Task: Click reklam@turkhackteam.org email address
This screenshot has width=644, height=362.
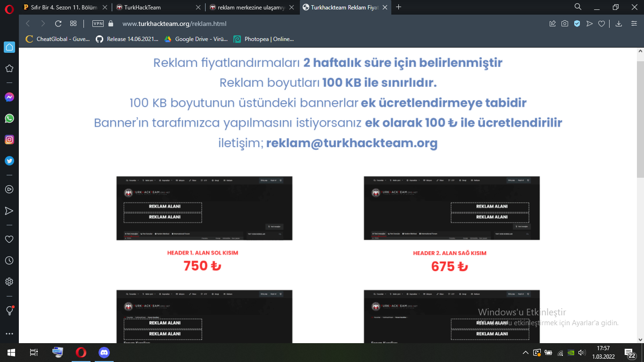Action: coord(352,143)
